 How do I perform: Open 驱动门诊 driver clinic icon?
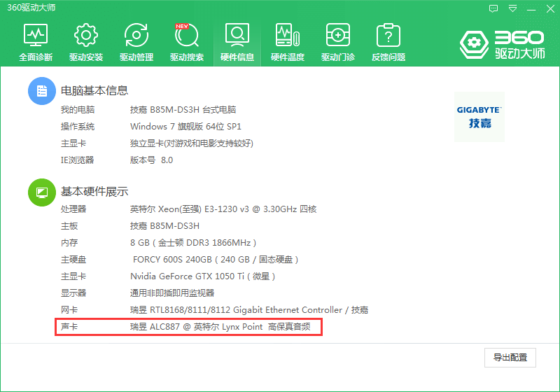[338, 42]
